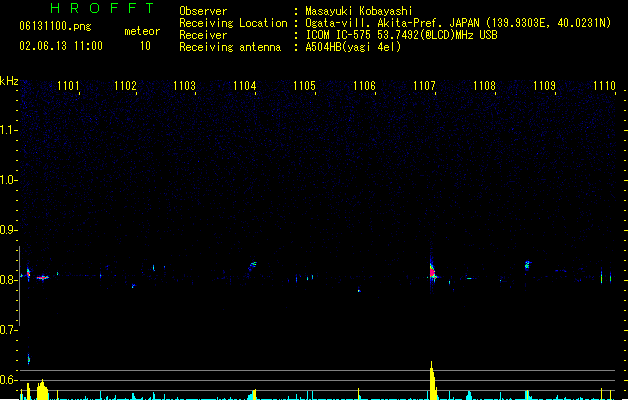The height and width of the screenshot is (400, 629).
Task: Click the wide yellow intensity peak before 1101
Action: click(42, 390)
